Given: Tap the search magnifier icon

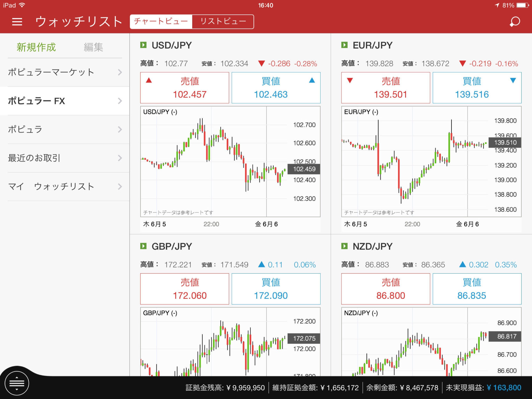Looking at the screenshot, I should coord(515,22).
